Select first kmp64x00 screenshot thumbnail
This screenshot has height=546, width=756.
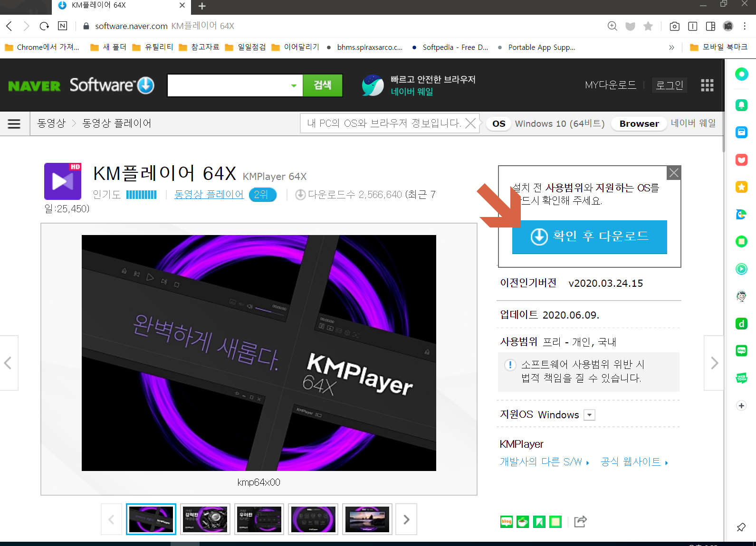click(x=151, y=519)
